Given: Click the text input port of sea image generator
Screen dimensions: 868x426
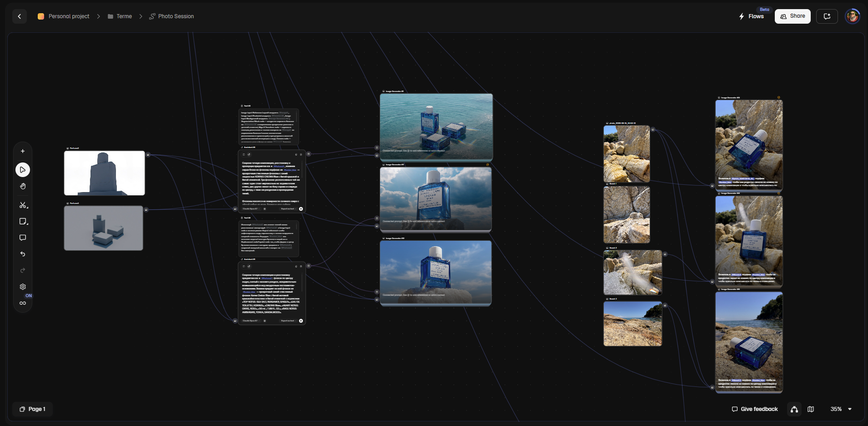Looking at the screenshot, I should tap(377, 147).
